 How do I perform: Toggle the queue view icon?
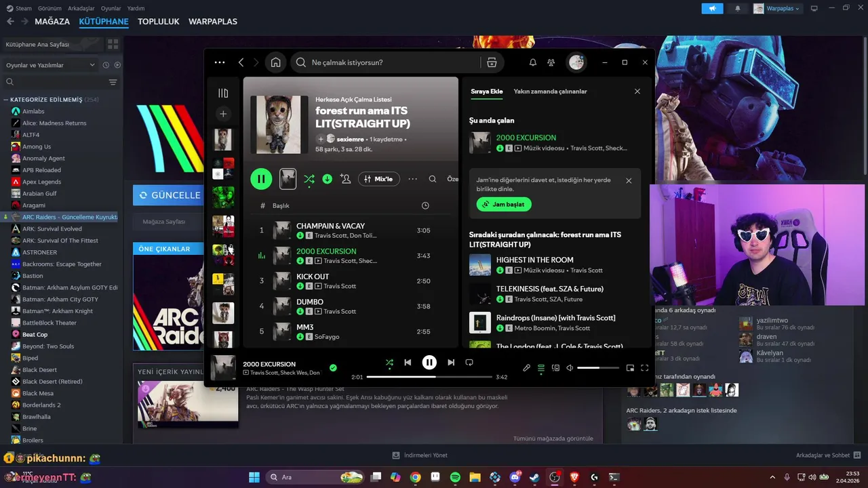pos(541,368)
